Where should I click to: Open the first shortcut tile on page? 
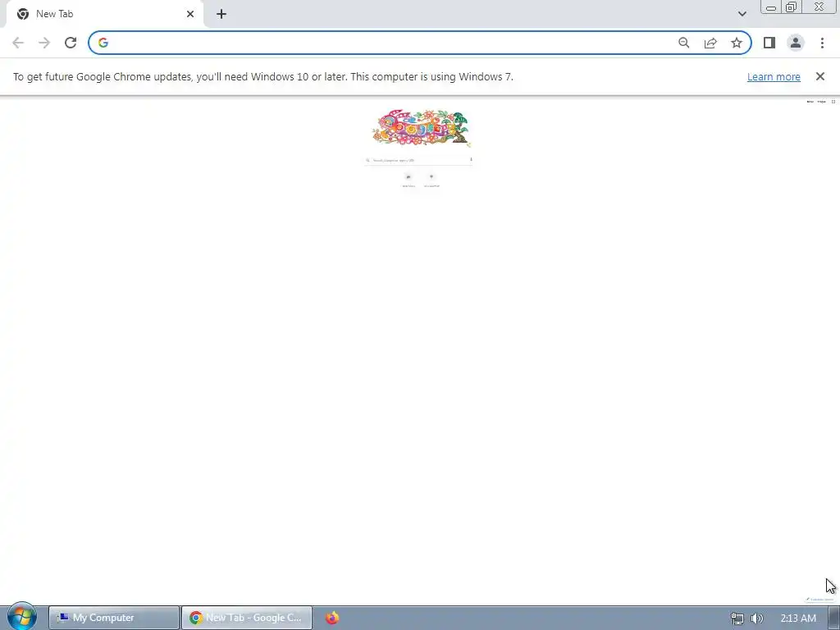[409, 180]
